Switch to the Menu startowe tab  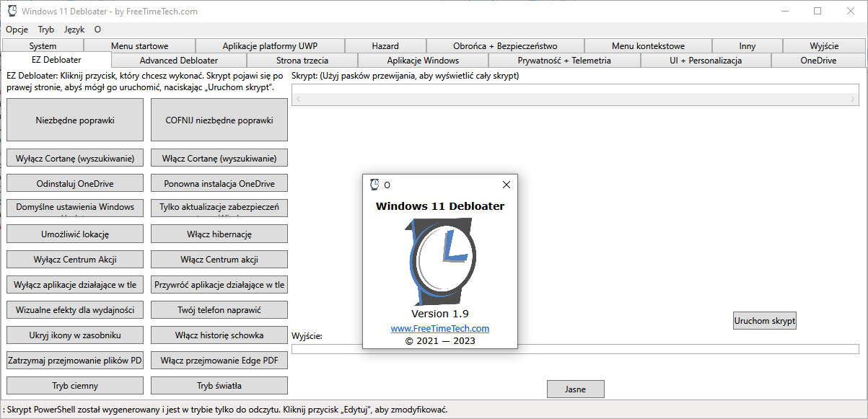pyautogui.click(x=139, y=46)
